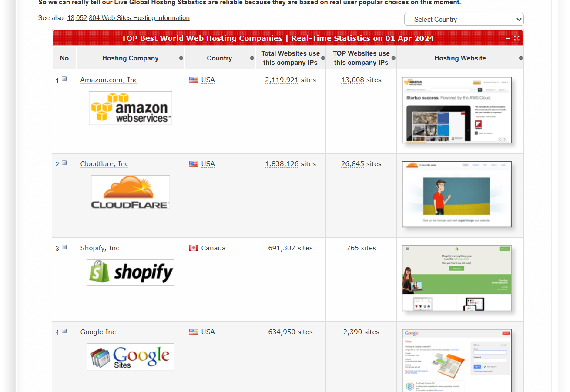Open the Cloudflare, Inc link
The width and height of the screenshot is (570, 392).
point(104,164)
